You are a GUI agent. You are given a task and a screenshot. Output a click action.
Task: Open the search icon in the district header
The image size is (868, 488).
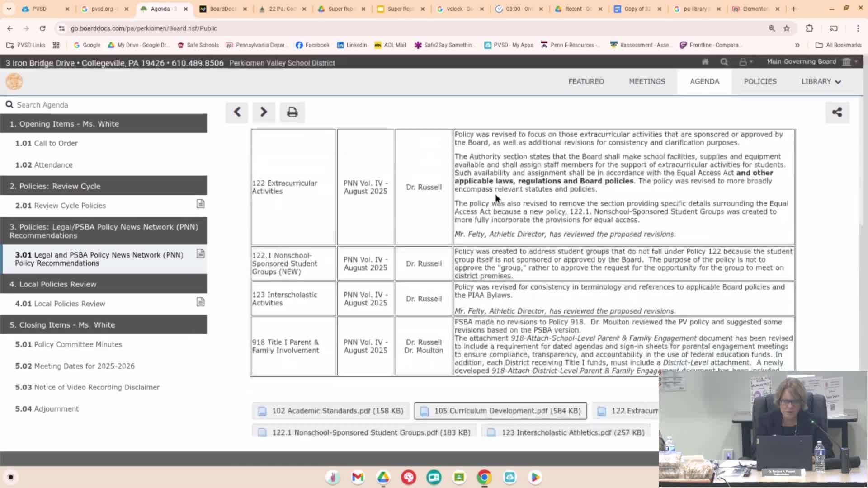point(724,62)
